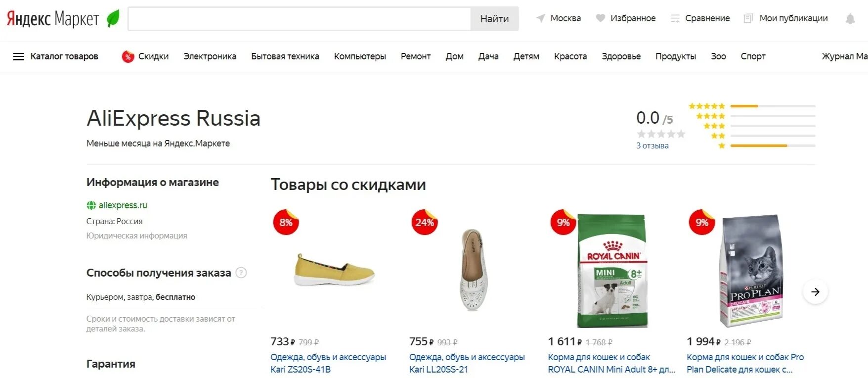Select the Зоо menu item
Image resolution: width=868 pixels, height=378 pixels.
(x=718, y=56)
